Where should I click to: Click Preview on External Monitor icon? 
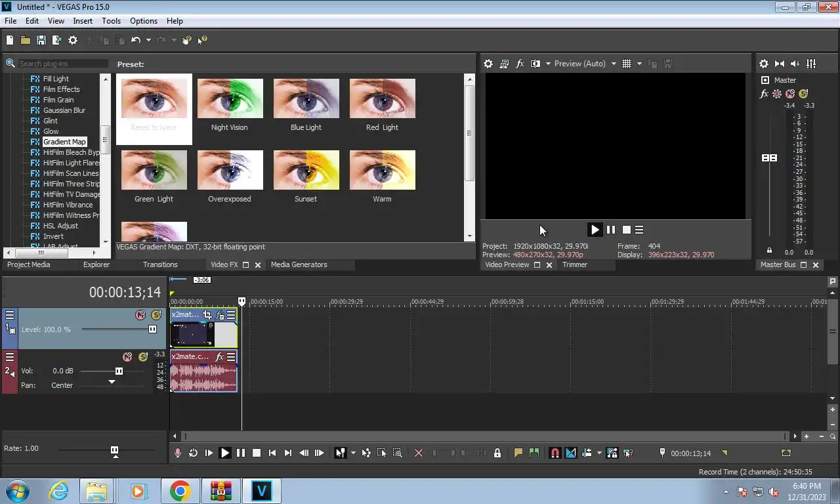click(504, 64)
